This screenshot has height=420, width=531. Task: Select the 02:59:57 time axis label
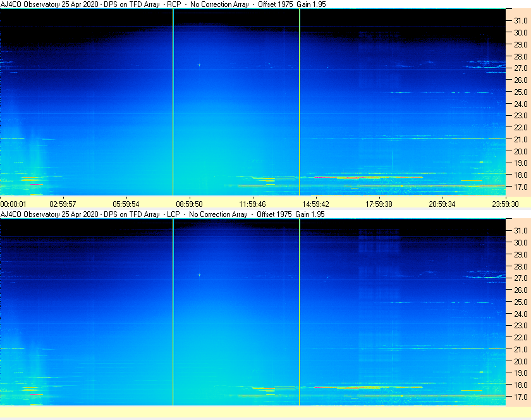coord(63,204)
